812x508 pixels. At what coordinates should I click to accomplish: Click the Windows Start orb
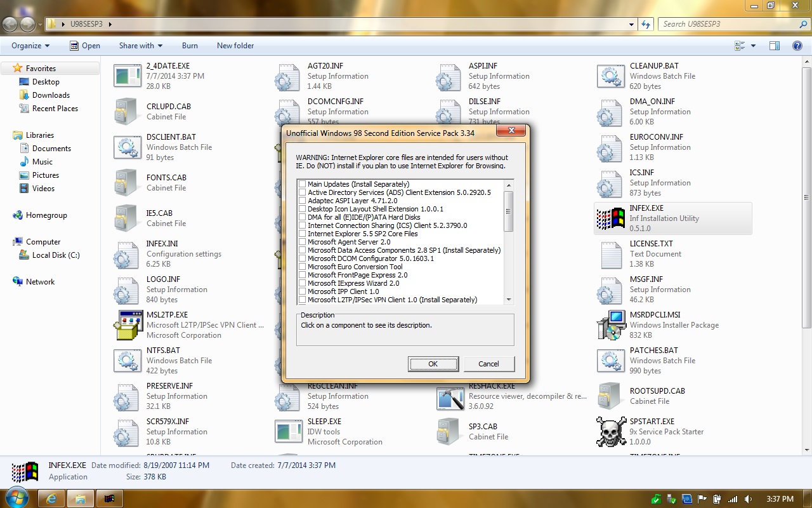(x=17, y=497)
